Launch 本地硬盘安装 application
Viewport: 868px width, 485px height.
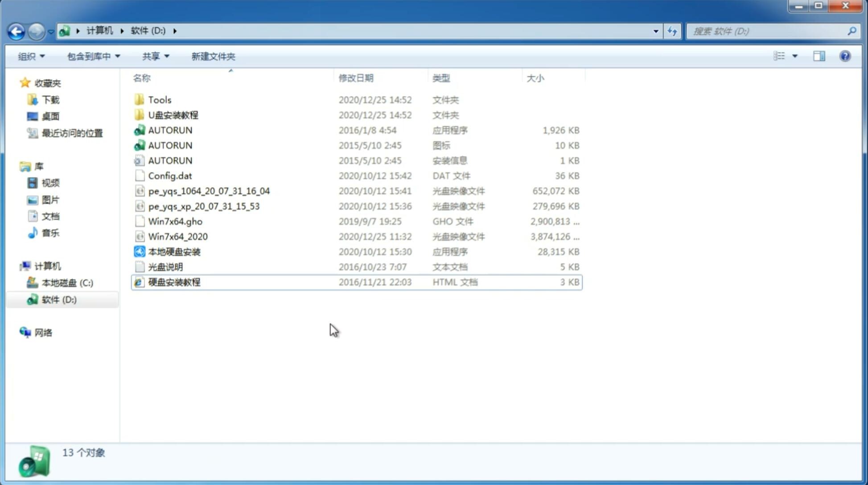coord(173,251)
